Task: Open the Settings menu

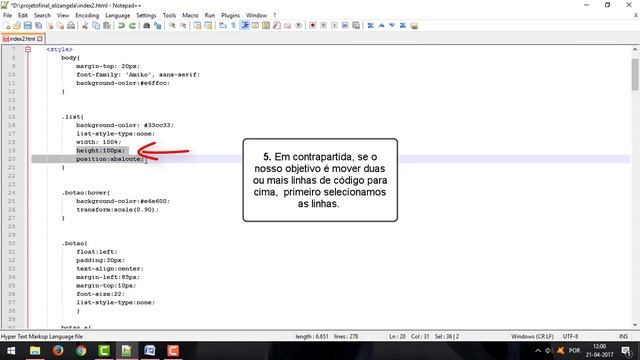Action: pos(146,15)
